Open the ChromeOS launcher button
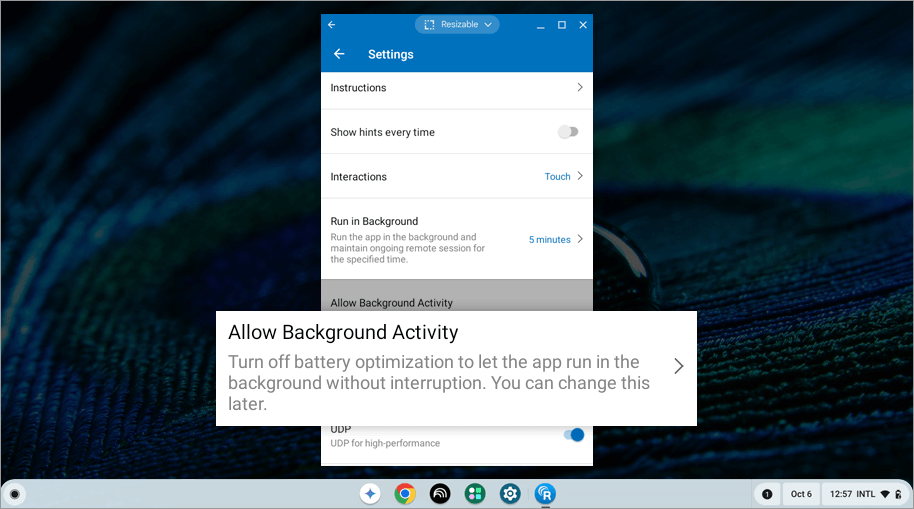 pyautogui.click(x=14, y=494)
